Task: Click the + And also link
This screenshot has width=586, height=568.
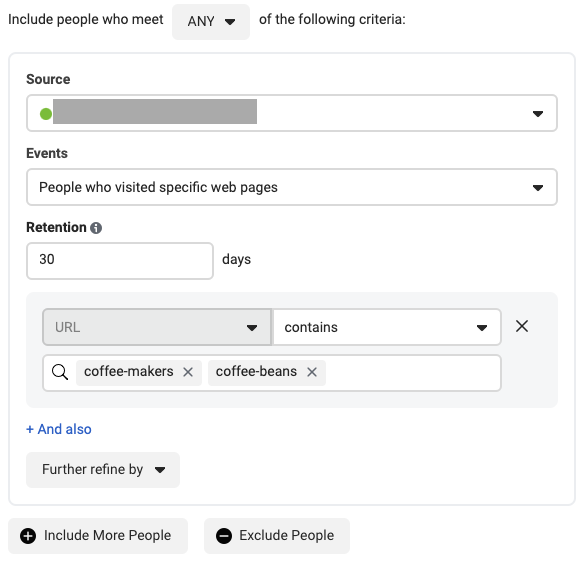Action: click(59, 429)
